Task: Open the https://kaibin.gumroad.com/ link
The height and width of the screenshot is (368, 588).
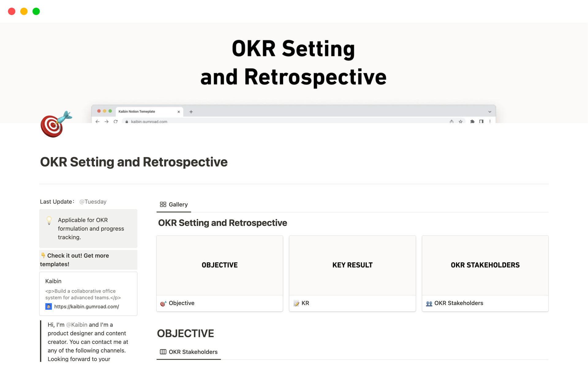Action: [x=86, y=306]
